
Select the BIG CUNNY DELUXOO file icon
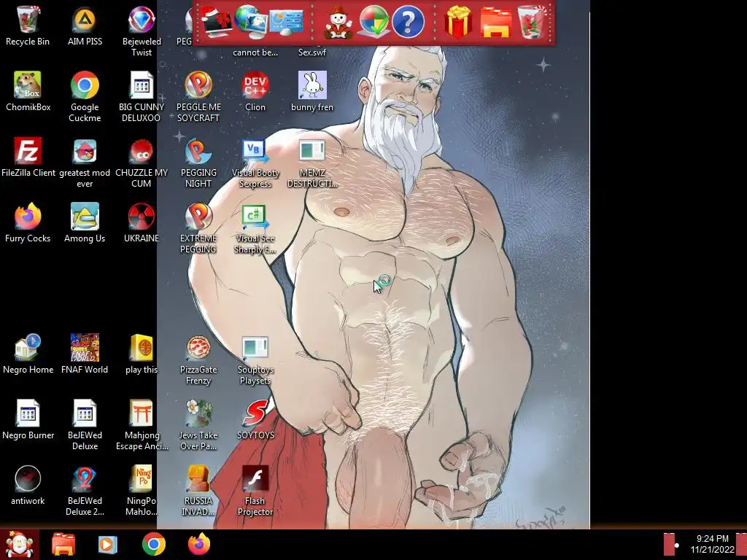[142, 97]
